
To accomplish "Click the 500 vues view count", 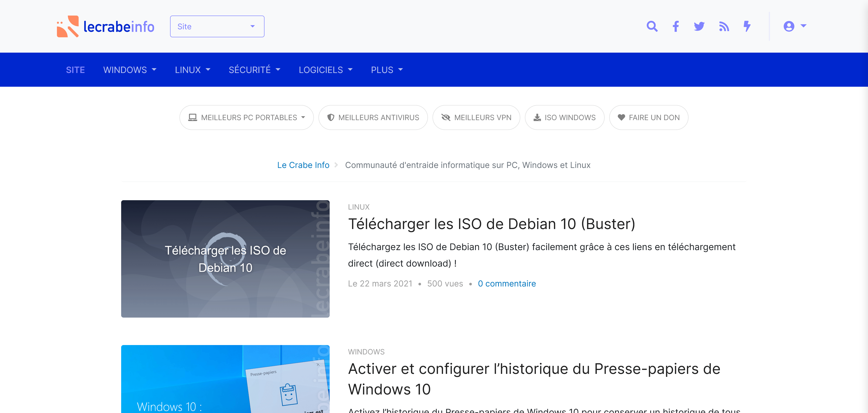I will point(445,284).
